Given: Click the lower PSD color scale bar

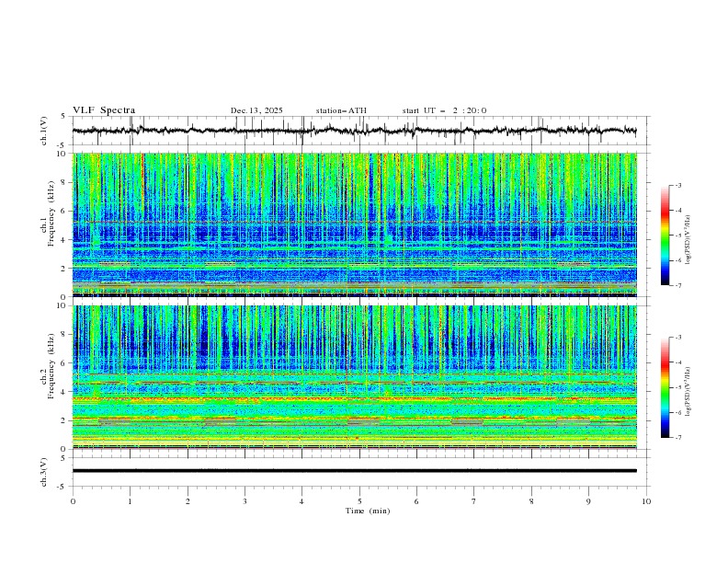Looking at the screenshot, I should (665, 387).
